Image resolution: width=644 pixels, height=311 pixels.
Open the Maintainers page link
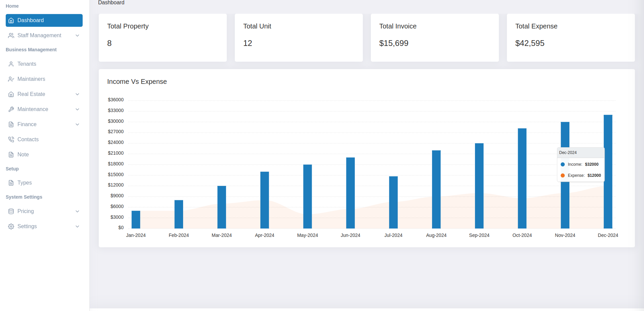pyautogui.click(x=31, y=79)
